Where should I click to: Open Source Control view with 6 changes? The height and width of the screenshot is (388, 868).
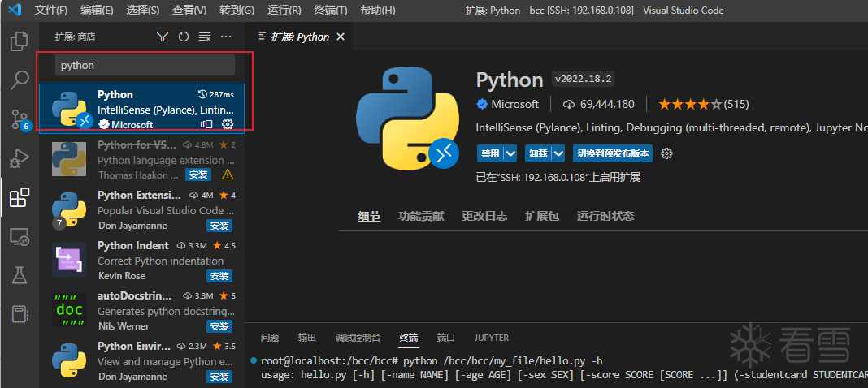[x=20, y=119]
